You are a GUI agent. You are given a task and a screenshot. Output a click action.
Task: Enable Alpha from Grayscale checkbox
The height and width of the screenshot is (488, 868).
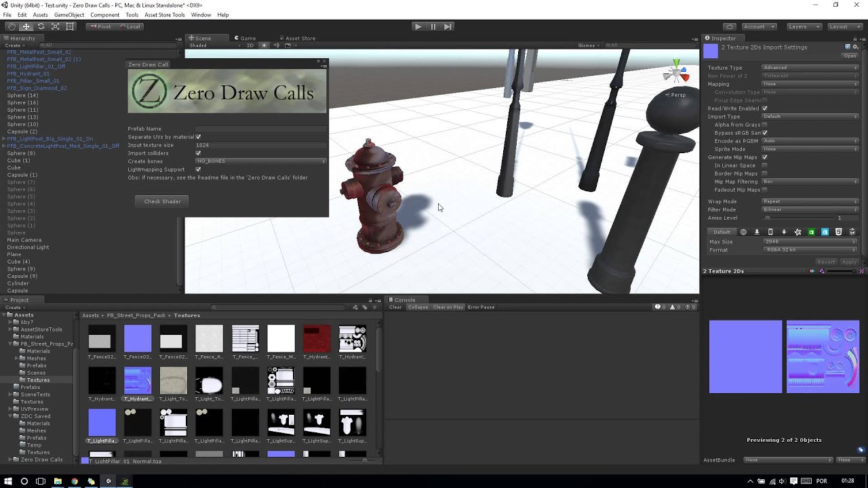(765, 125)
